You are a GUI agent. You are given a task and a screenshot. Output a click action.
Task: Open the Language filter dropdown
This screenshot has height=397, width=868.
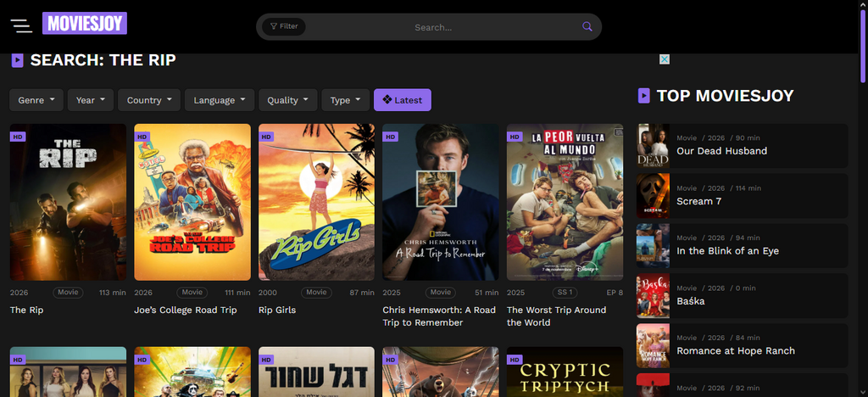[x=220, y=100]
